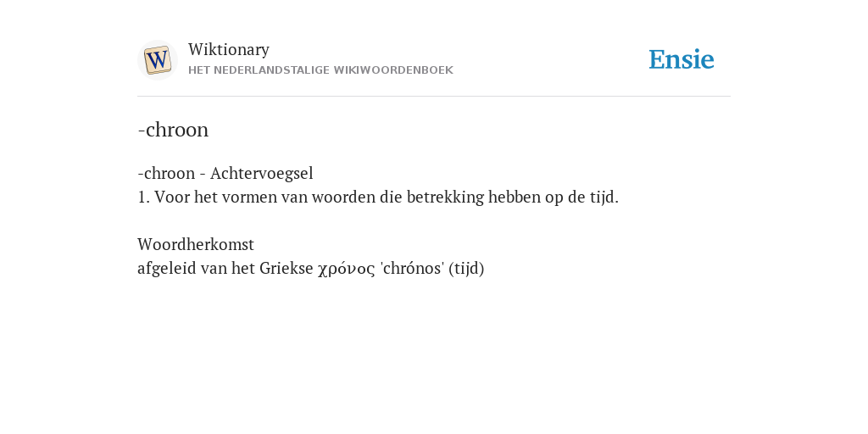The width and height of the screenshot is (868, 434).
Task: Select the 'Het Nederlandstalige Wikiwoordenboek' subtitle
Action: (320, 70)
